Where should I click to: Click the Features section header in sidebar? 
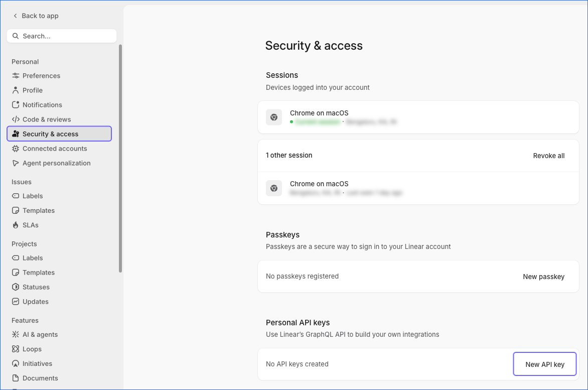click(25, 321)
